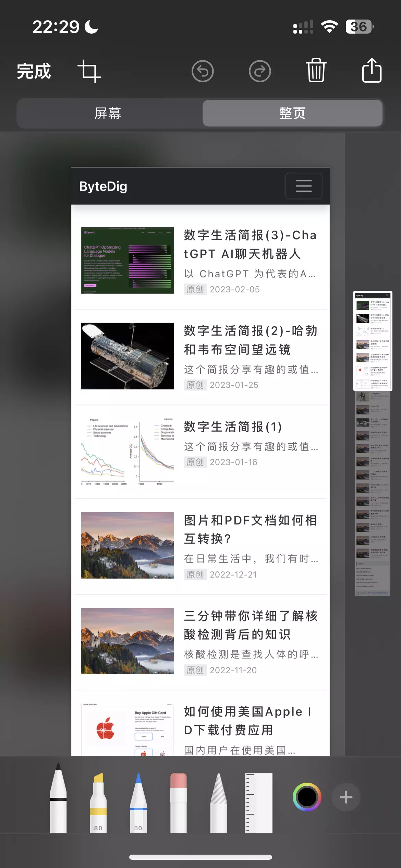401x868 pixels.
Task: Open article 三分钟带你详细了解核酸检测背后的知识
Action: click(251, 625)
